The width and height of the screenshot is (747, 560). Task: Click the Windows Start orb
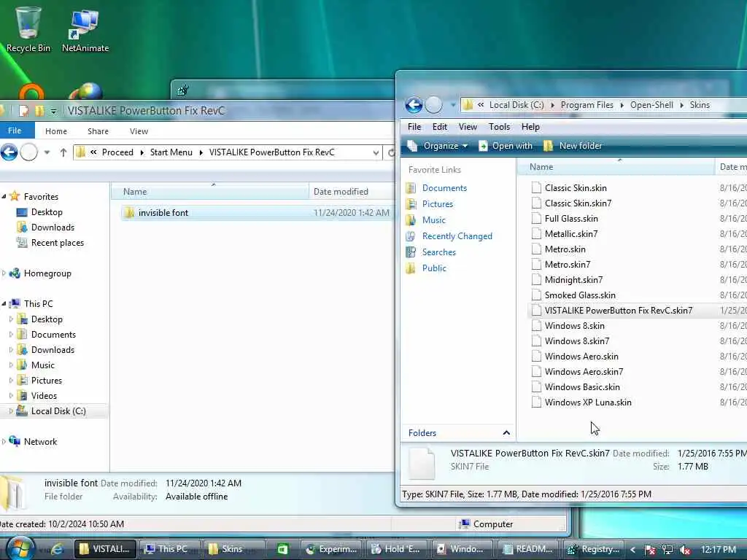pyautogui.click(x=20, y=548)
